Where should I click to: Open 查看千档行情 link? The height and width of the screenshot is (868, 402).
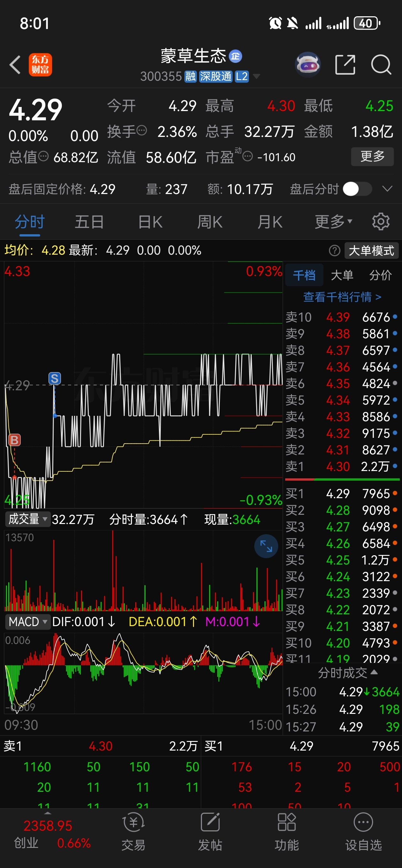point(342,297)
